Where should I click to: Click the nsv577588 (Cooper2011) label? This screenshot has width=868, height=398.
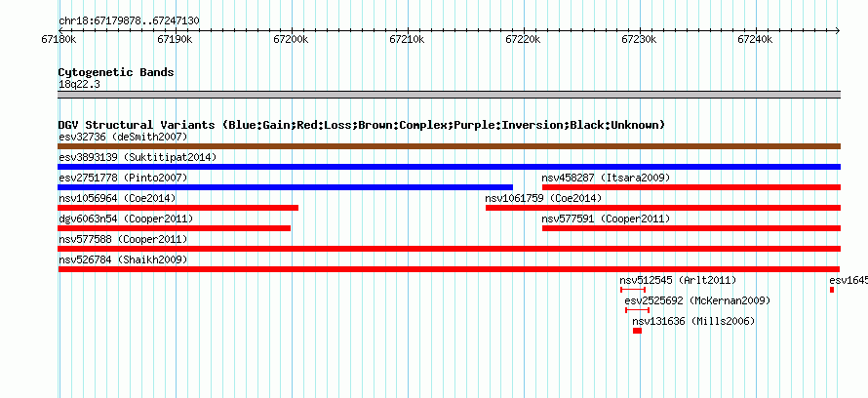[x=123, y=239]
